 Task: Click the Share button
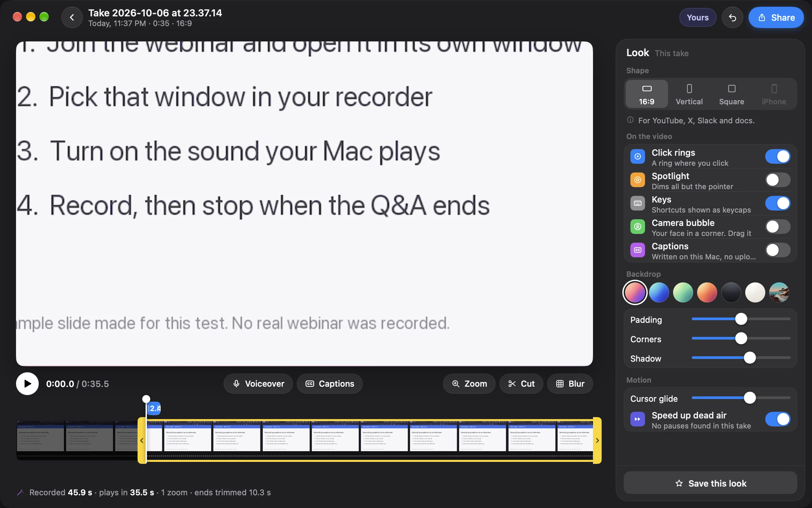776,17
